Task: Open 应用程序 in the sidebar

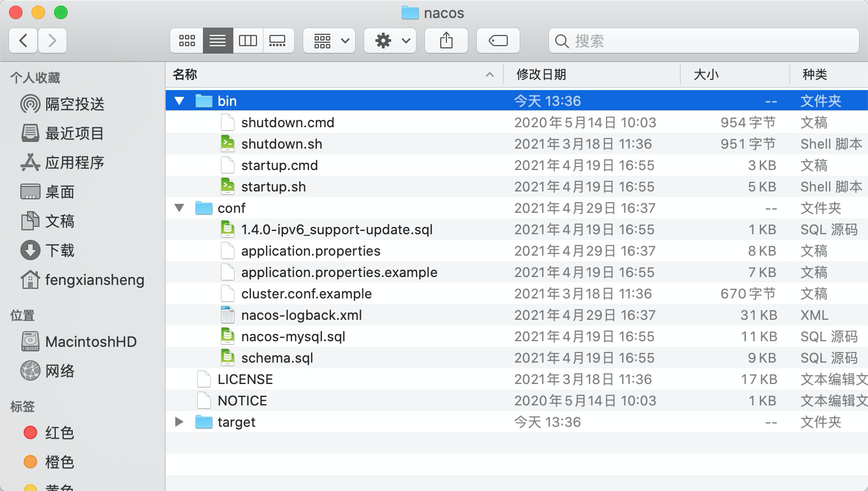Action: pos(63,163)
